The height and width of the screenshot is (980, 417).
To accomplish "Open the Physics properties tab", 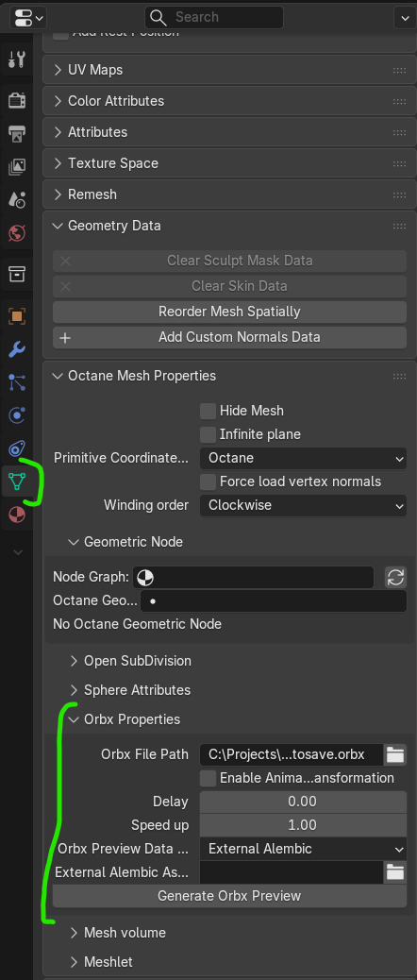I will (x=17, y=415).
